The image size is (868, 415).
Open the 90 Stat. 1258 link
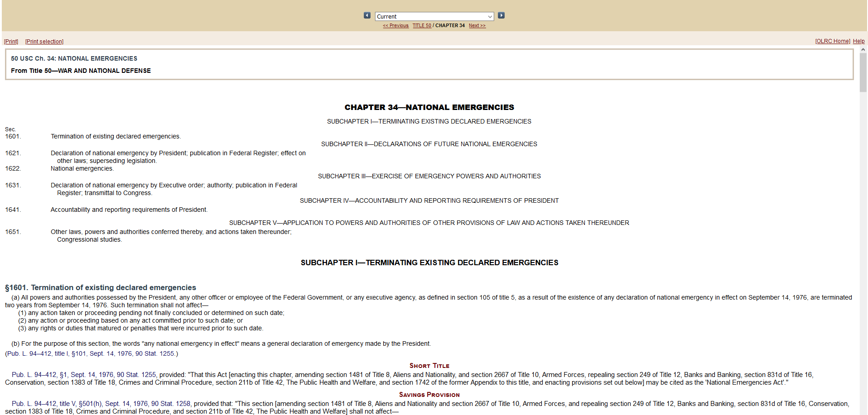[x=171, y=404]
